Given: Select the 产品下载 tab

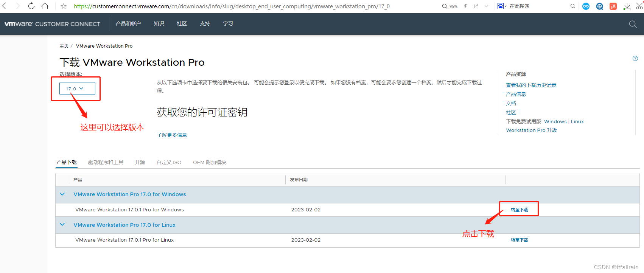Looking at the screenshot, I should tap(67, 162).
